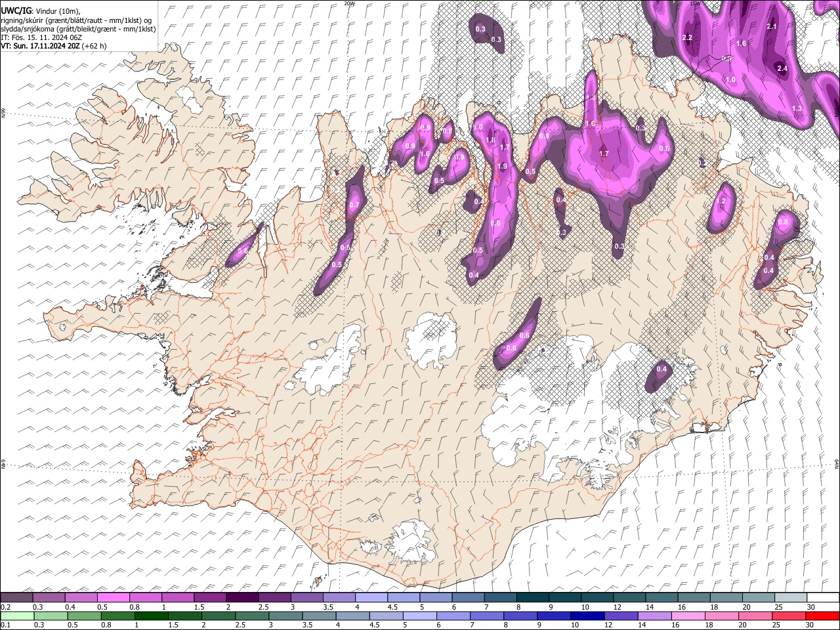
Task: Select the deep blue swatch between 10 and 12
Action: [x=587, y=616]
